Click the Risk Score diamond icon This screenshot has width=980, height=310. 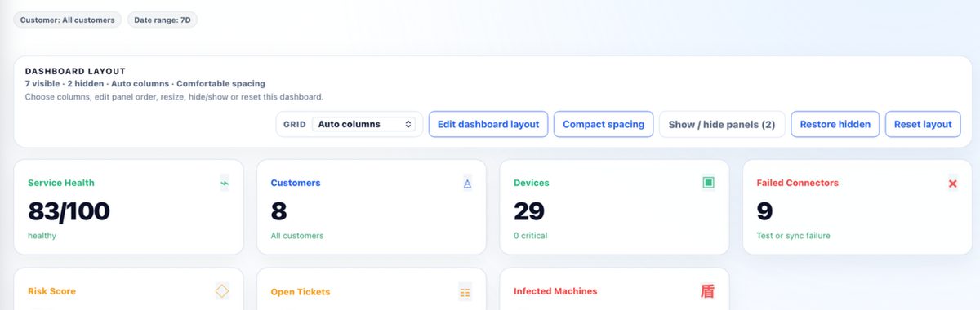point(221,291)
